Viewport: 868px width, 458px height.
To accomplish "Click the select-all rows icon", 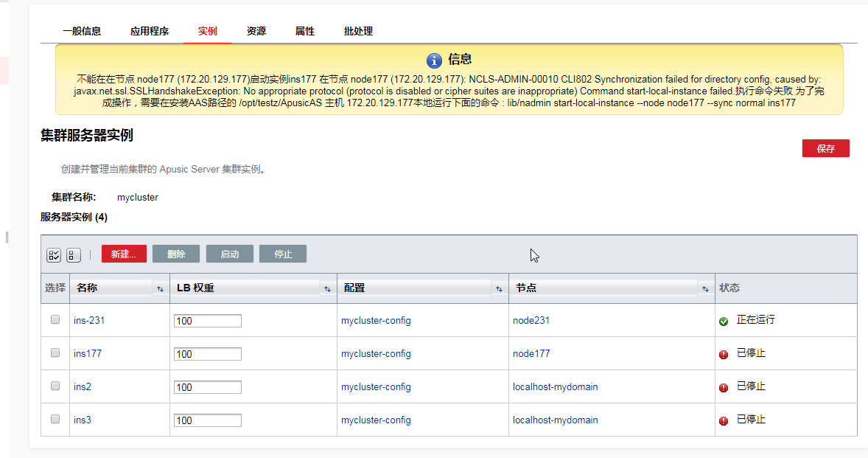I will [54, 255].
